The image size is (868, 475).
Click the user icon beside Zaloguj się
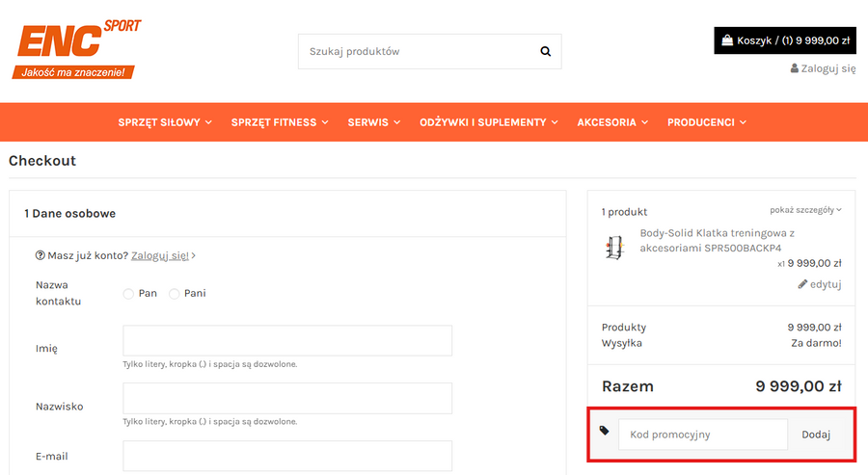coord(795,68)
